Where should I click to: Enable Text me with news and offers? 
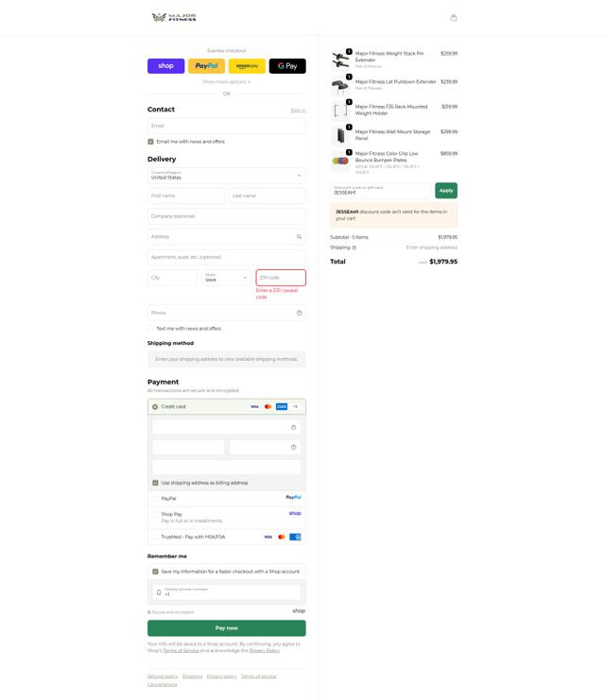coord(150,329)
